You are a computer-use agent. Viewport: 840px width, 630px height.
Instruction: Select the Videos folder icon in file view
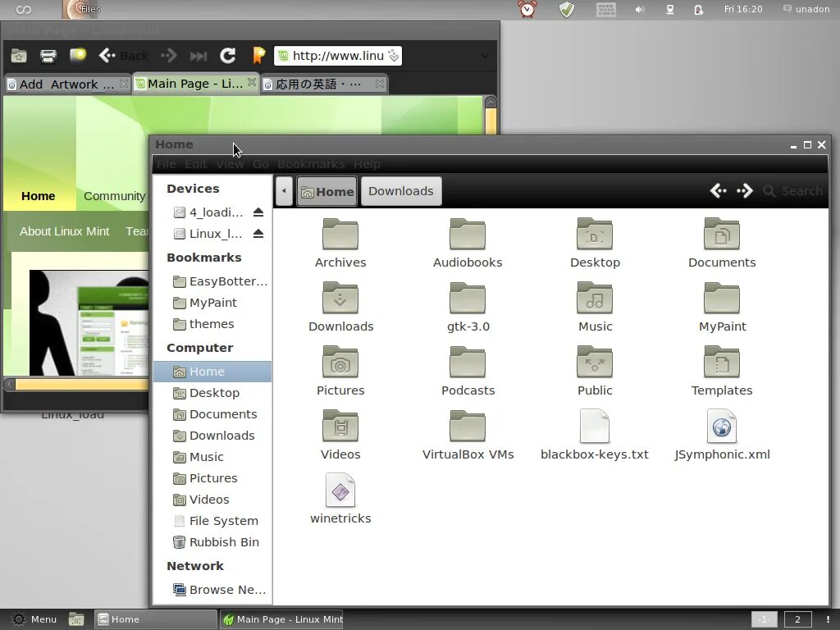click(340, 426)
